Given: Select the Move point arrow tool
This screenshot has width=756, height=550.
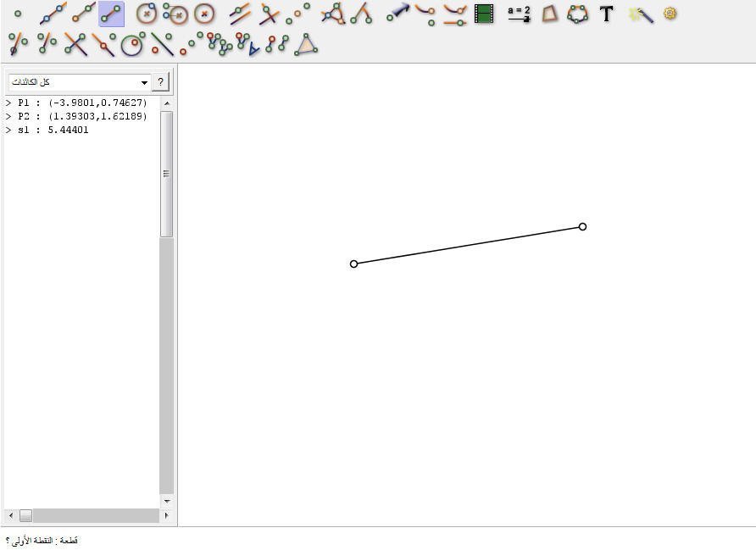Looking at the screenshot, I should pos(397,13).
